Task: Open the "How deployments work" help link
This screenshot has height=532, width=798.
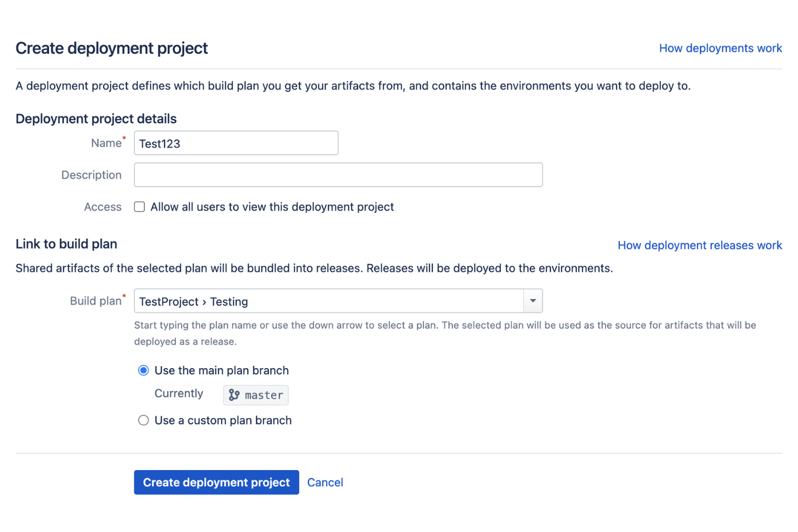Action: pos(720,48)
